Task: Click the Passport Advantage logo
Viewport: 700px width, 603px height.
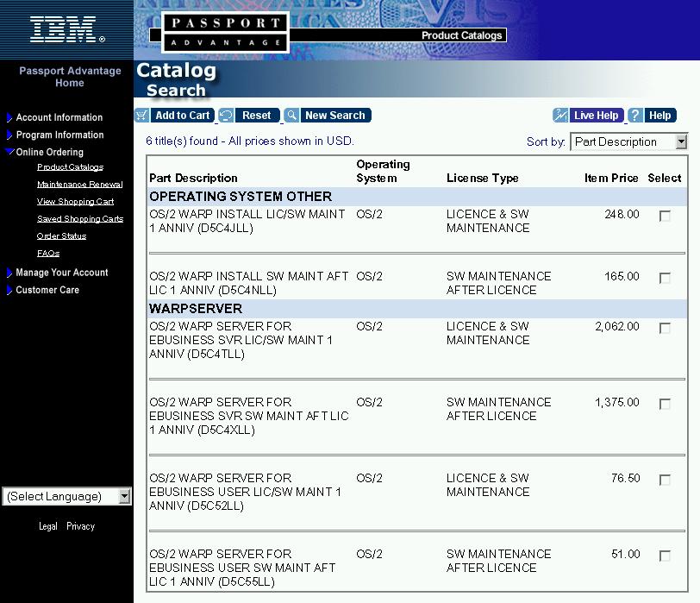Action: [x=226, y=33]
